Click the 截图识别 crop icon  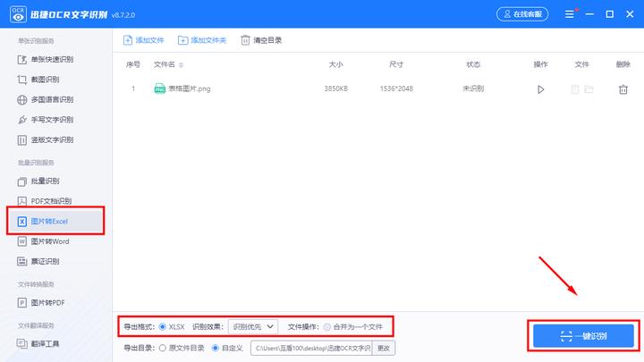tap(22, 80)
